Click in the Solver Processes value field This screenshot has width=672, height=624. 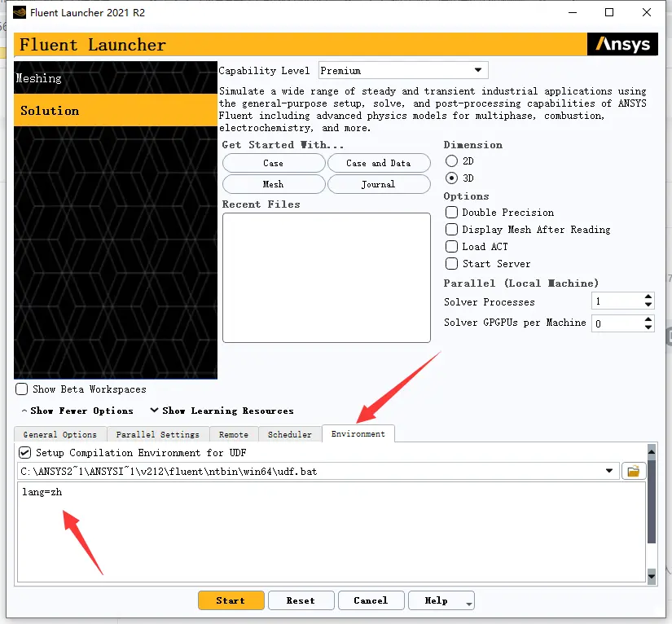[617, 301]
